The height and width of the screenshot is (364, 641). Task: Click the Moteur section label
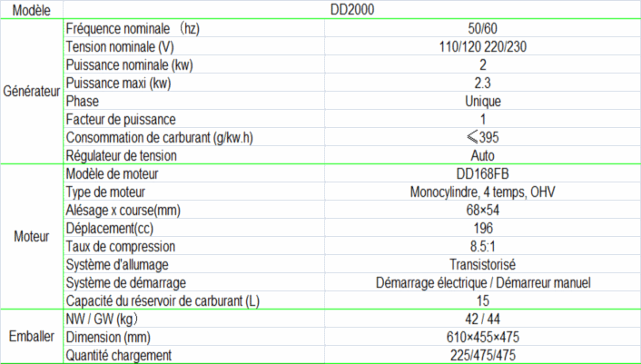(32, 237)
